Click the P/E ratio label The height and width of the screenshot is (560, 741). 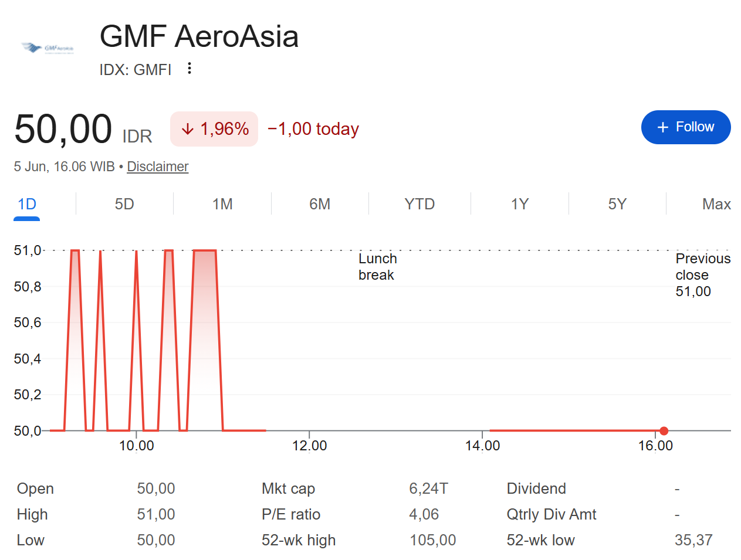(291, 514)
